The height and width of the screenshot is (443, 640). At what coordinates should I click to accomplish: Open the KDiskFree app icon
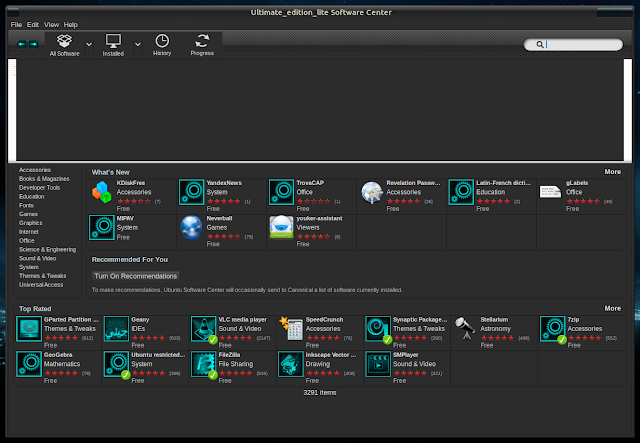coord(102,192)
